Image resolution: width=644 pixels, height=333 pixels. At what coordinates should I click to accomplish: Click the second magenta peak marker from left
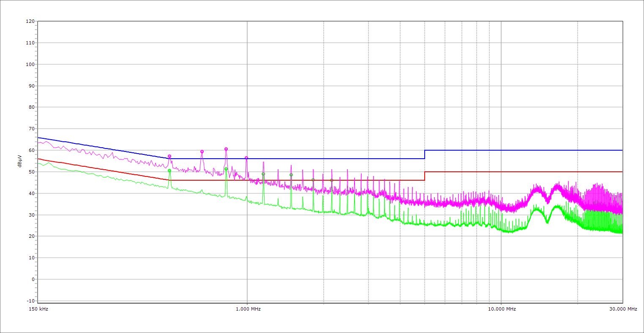click(x=202, y=151)
